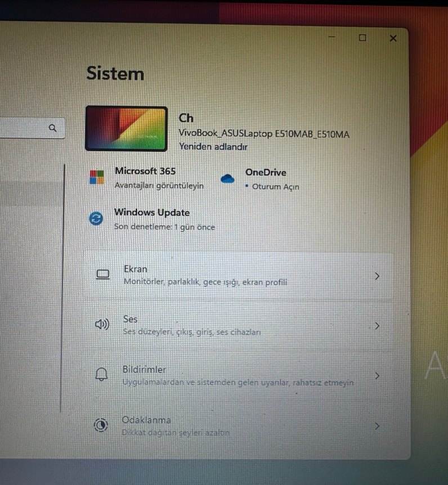Click the Ekran laptop display icon

pyautogui.click(x=103, y=275)
